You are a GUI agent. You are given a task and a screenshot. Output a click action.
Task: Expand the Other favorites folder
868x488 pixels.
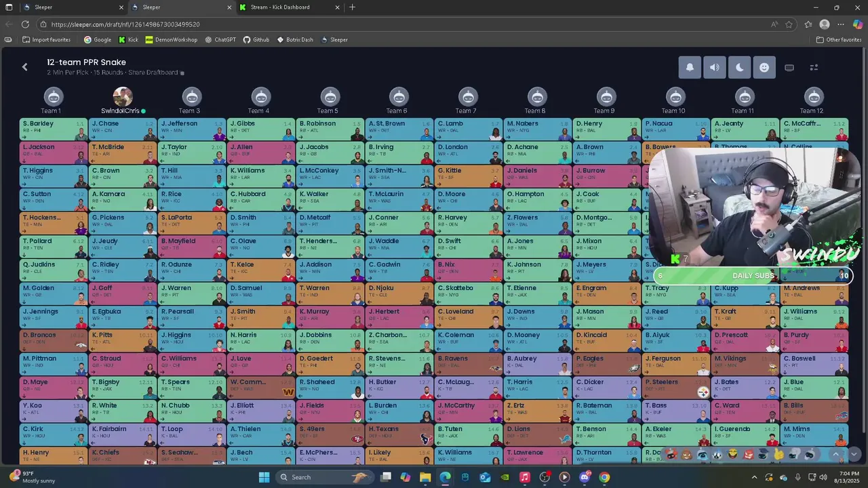point(839,40)
